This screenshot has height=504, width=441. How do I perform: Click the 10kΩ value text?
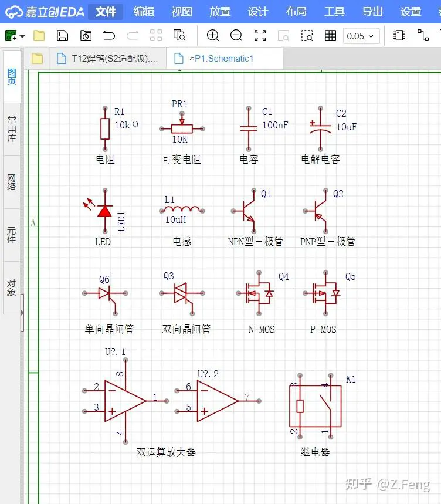point(127,125)
